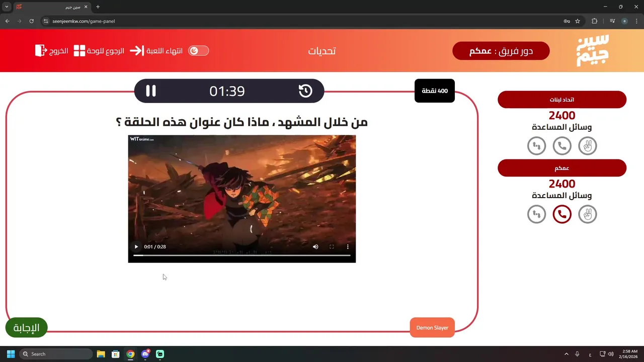Use اتحاد لبنات's swap help icon
Image resolution: width=644 pixels, height=362 pixels.
click(536, 146)
